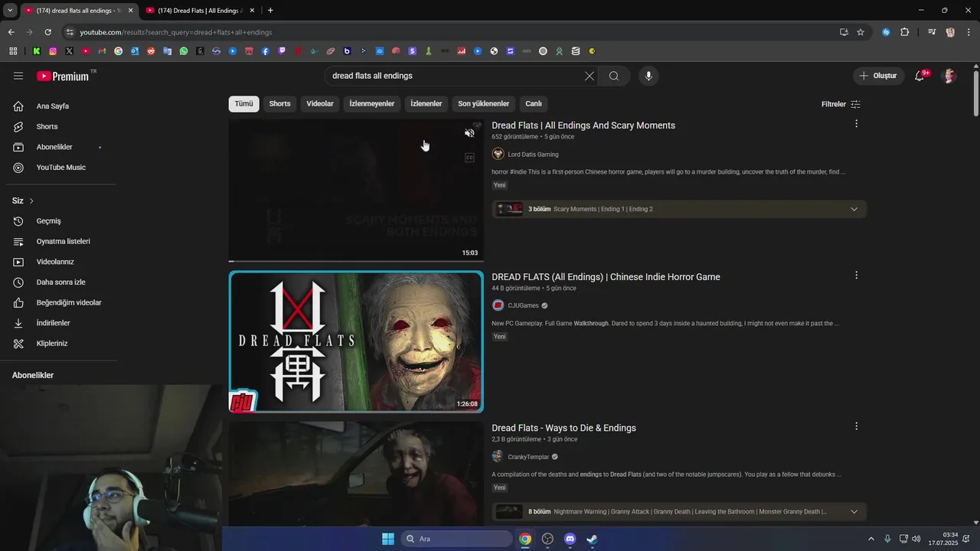This screenshot has width=980, height=551.
Task: Toggle captions on the preview video
Action: (469, 158)
